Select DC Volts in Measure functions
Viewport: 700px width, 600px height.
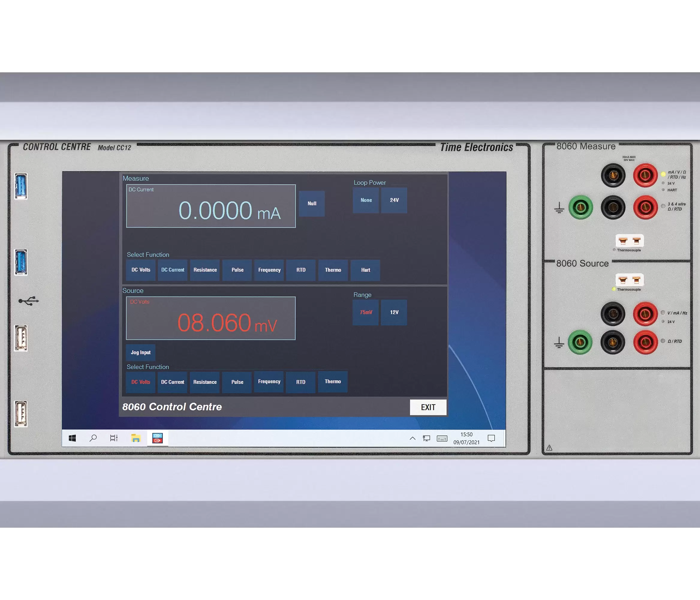point(141,270)
